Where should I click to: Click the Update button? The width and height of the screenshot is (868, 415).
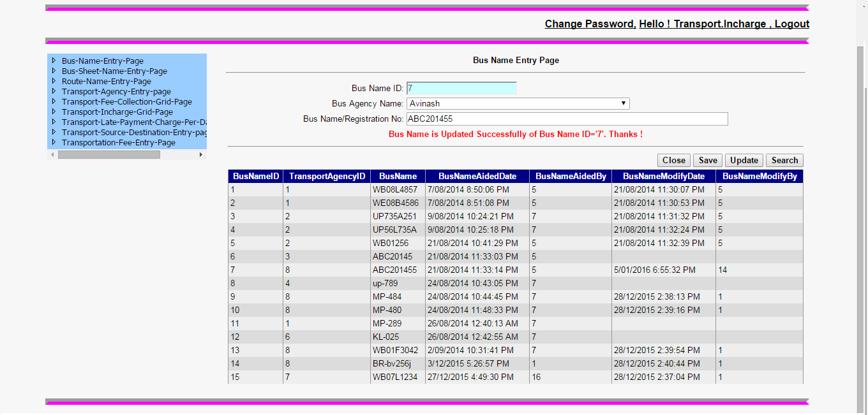click(744, 161)
